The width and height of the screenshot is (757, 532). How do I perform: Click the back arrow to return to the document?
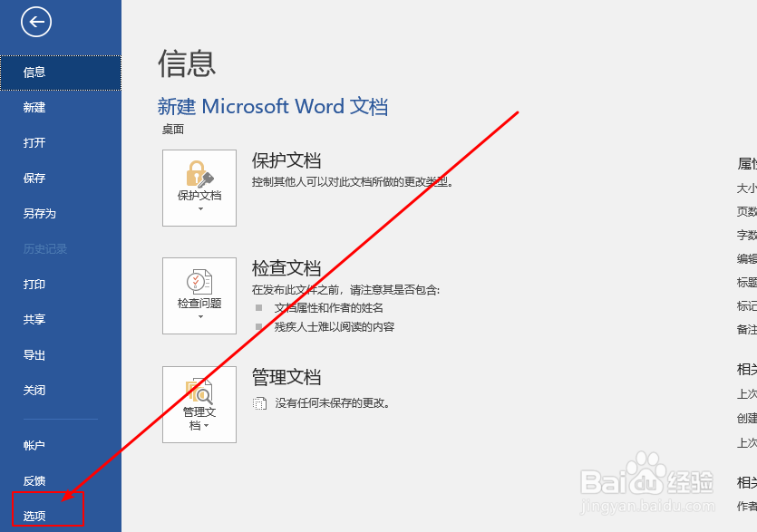36,22
